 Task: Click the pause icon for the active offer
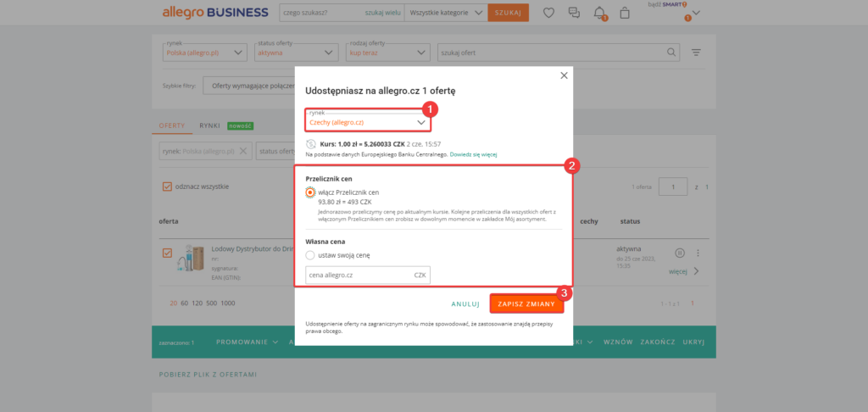click(681, 253)
